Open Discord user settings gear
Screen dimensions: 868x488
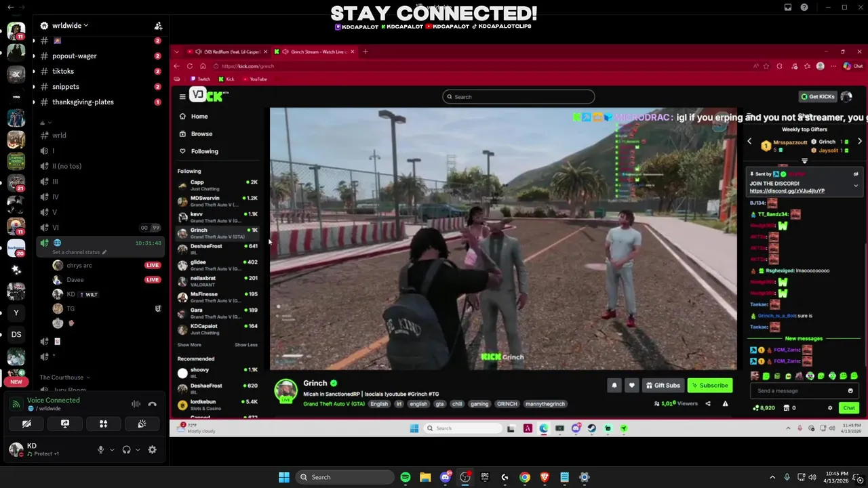pos(152,449)
